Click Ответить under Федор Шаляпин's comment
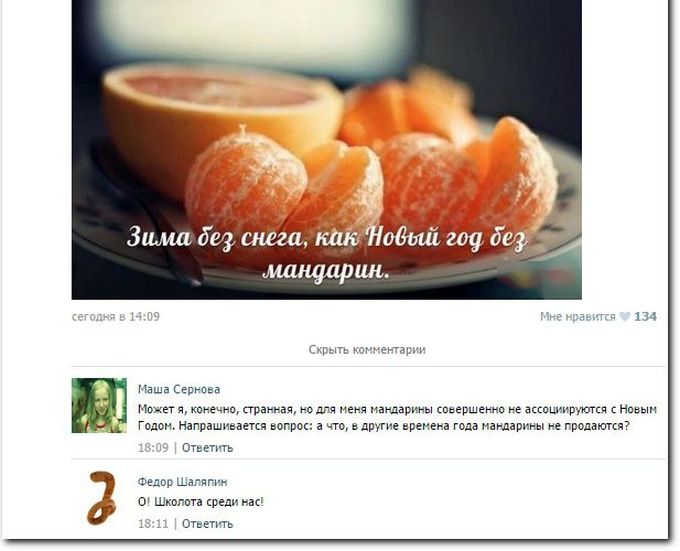This screenshot has width=680, height=551. 207,524
